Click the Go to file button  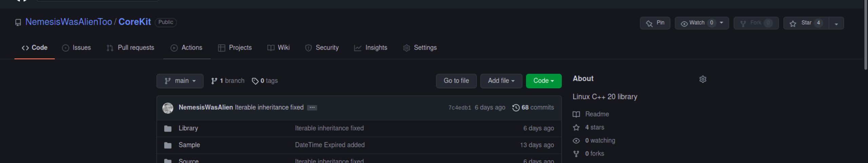point(456,81)
